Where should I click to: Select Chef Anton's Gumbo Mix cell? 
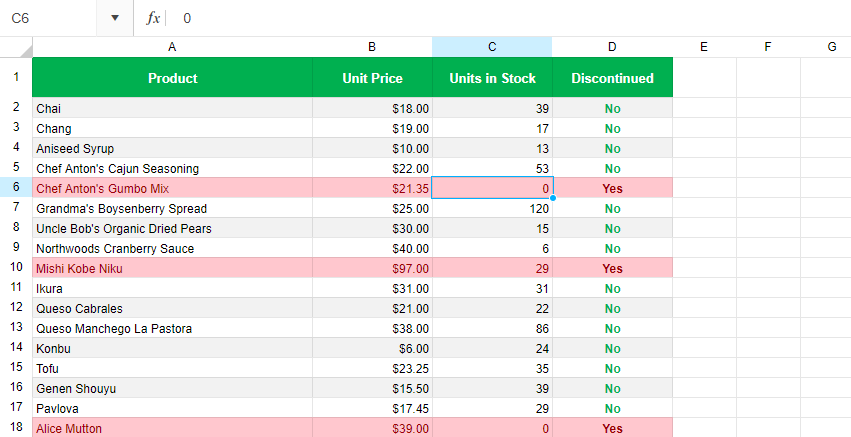click(172, 188)
